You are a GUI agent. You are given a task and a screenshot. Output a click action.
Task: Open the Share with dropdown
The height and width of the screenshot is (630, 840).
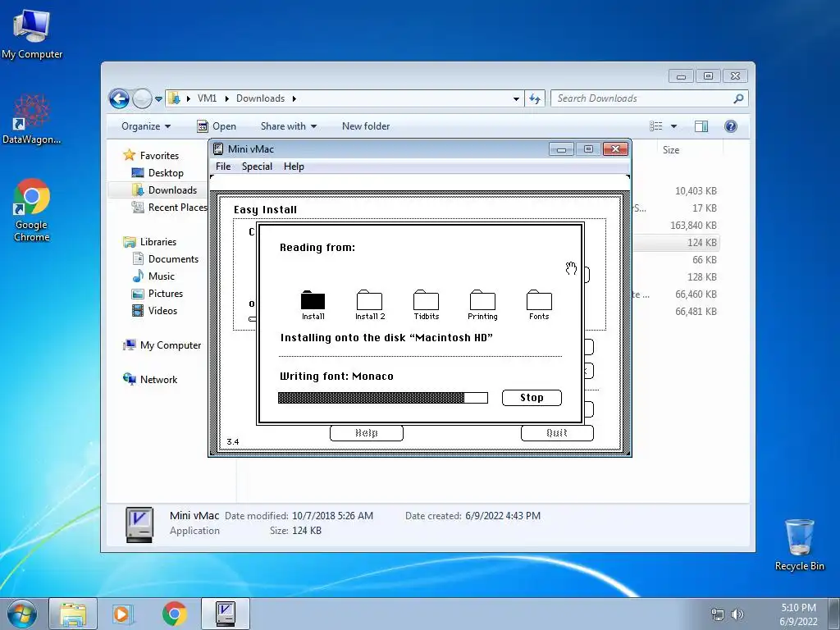[x=288, y=126]
